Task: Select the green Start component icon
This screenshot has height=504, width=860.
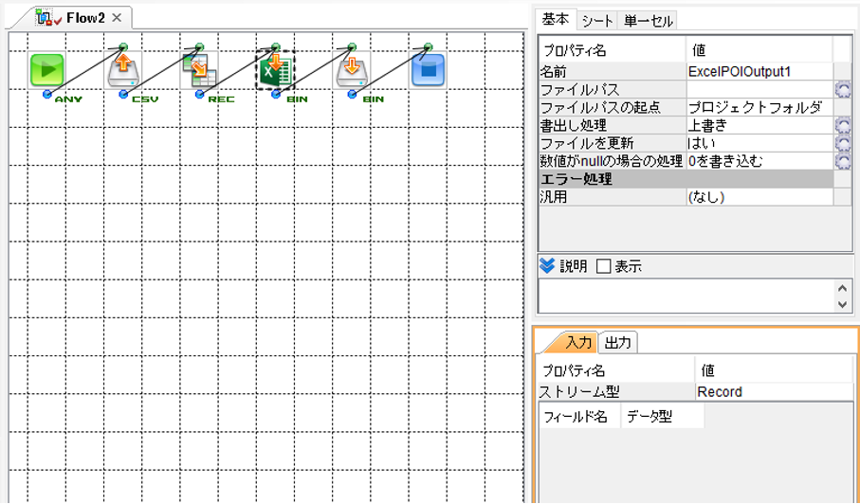Action: [46, 70]
